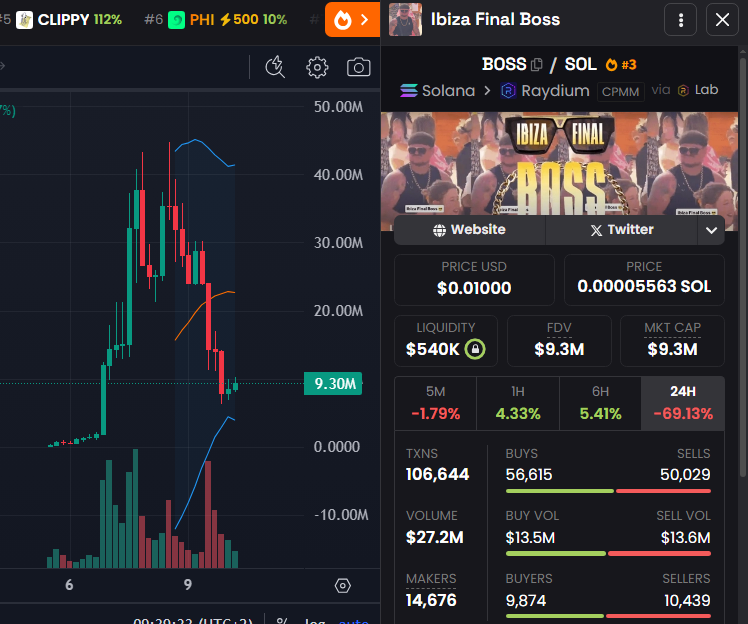Click the VOLUME value $27.2M
The width and height of the screenshot is (748, 624).
tap(435, 537)
